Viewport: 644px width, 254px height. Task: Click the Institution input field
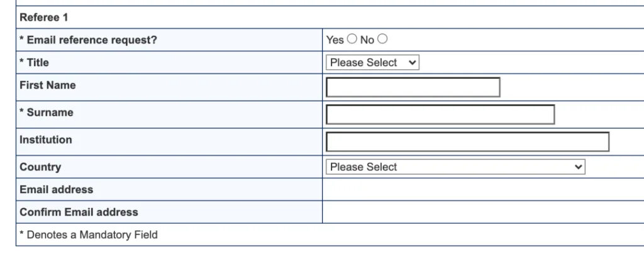click(467, 141)
